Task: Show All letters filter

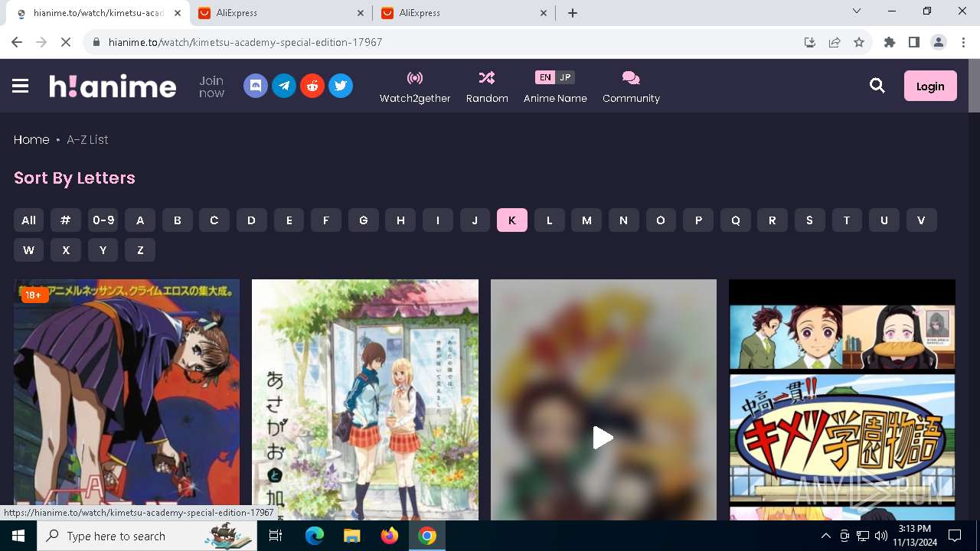Action: click(28, 220)
